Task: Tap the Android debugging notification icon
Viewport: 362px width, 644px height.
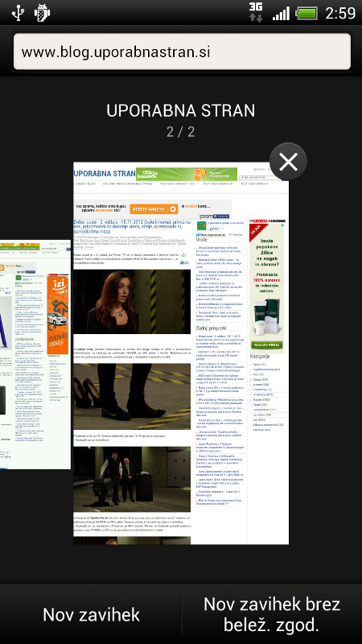Action: pyautogui.click(x=42, y=13)
